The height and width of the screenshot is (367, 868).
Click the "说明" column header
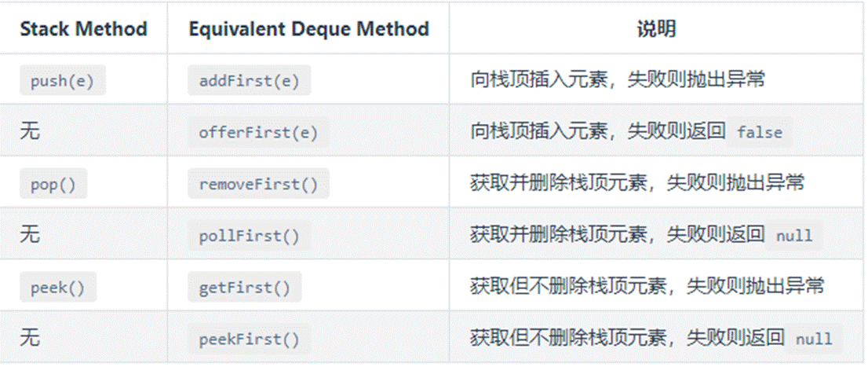click(656, 30)
